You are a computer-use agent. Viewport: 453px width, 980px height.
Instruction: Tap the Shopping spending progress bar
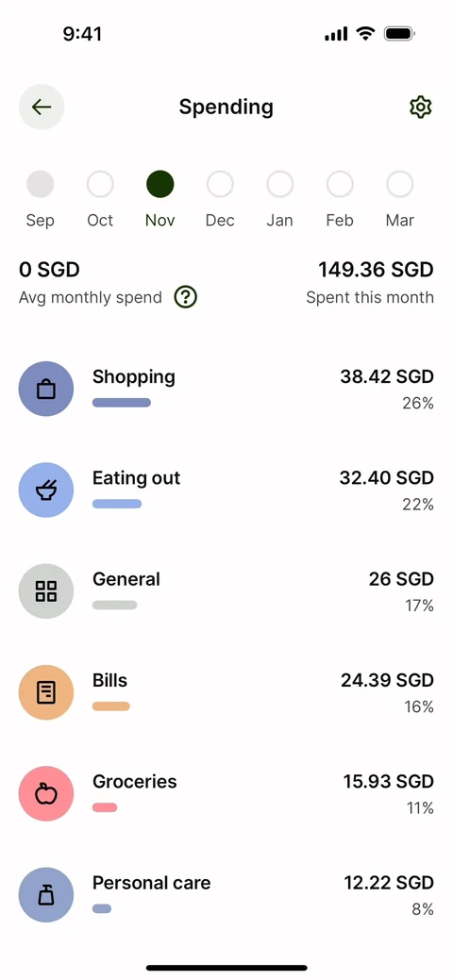pyautogui.click(x=122, y=403)
